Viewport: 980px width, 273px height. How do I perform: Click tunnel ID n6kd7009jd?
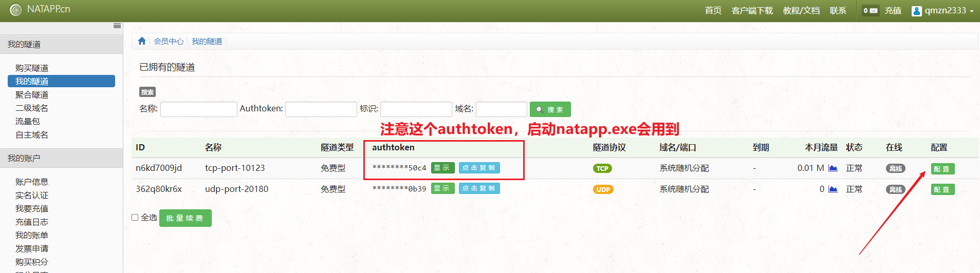pyautogui.click(x=159, y=168)
